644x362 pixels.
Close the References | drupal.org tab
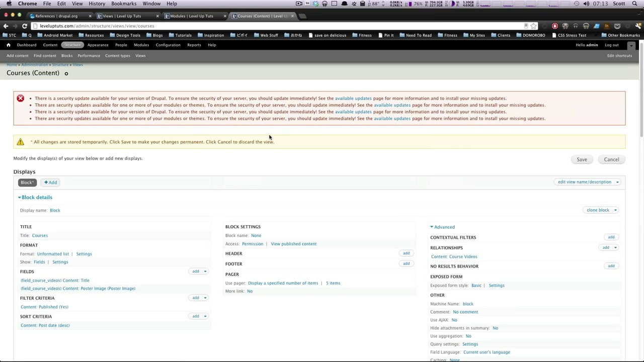[90, 16]
